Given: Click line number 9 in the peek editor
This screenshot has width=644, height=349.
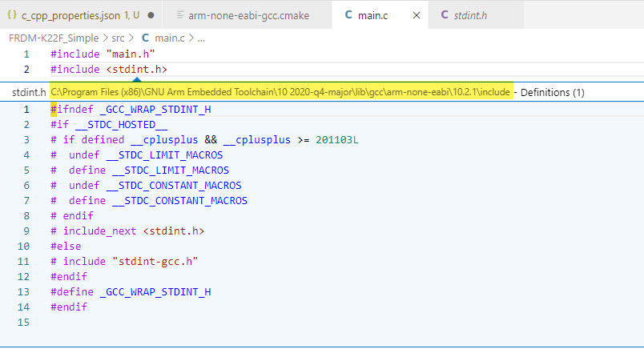Looking at the screenshot, I should pos(26,231).
